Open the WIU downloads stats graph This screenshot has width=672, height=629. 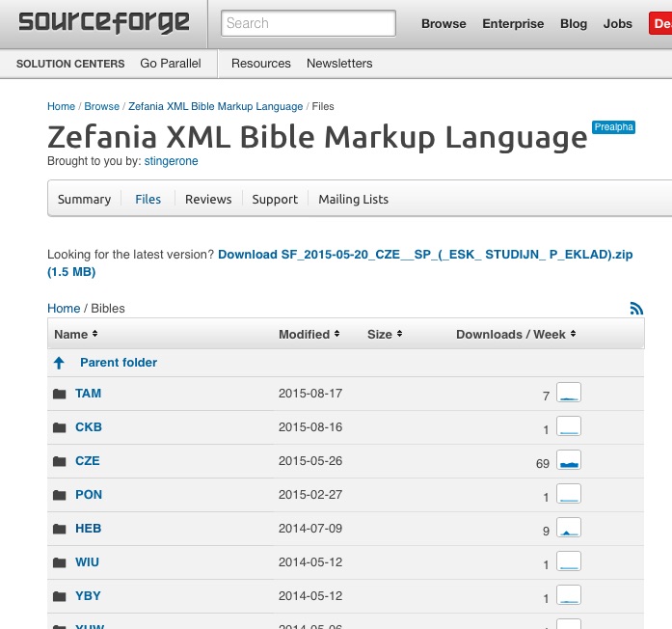tap(569, 561)
